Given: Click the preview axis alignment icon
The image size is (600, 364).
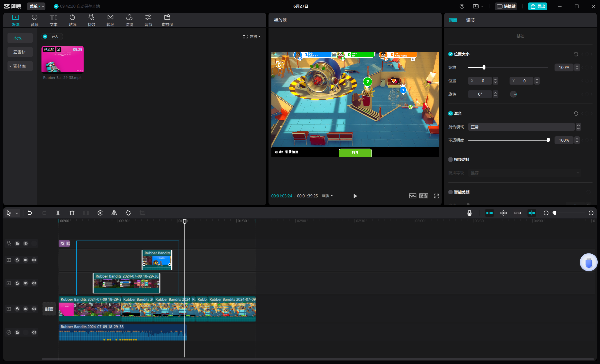Looking at the screenshot, I should pos(532,213).
